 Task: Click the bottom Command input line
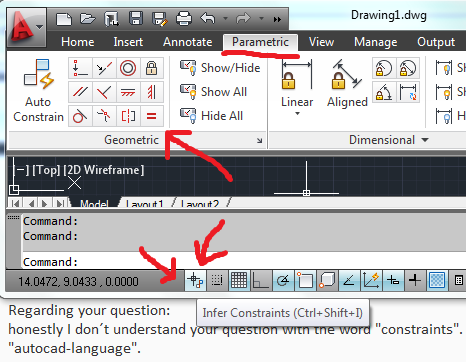point(244,262)
